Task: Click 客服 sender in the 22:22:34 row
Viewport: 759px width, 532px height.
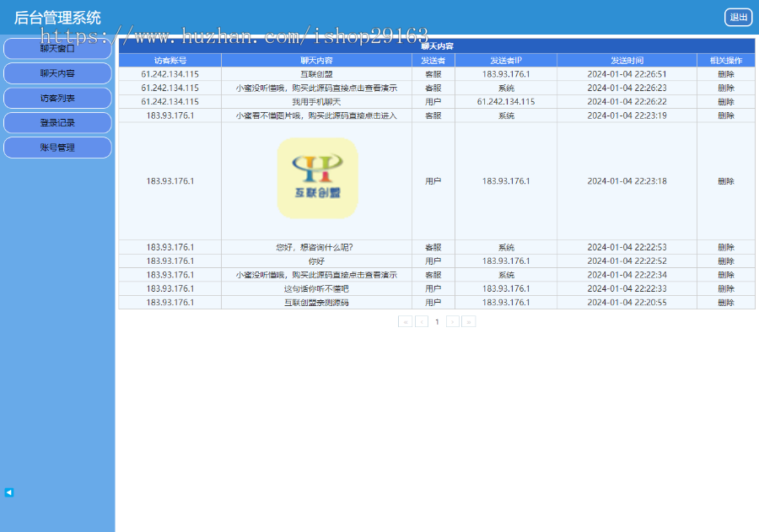Action: click(433, 275)
